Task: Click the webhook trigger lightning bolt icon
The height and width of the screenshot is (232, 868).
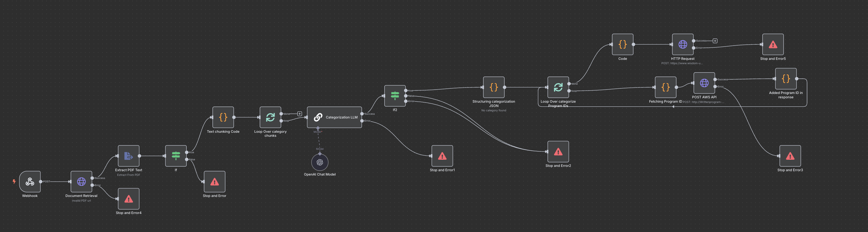Action: (14, 181)
